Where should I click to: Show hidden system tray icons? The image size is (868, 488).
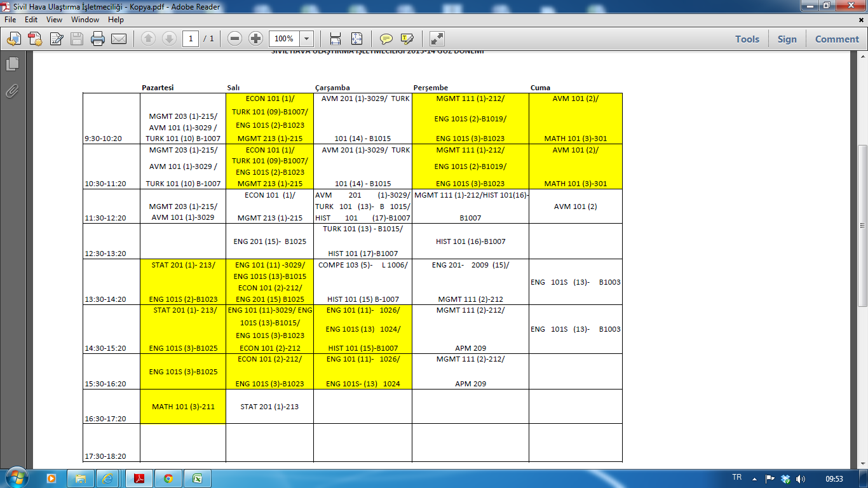pos(754,478)
